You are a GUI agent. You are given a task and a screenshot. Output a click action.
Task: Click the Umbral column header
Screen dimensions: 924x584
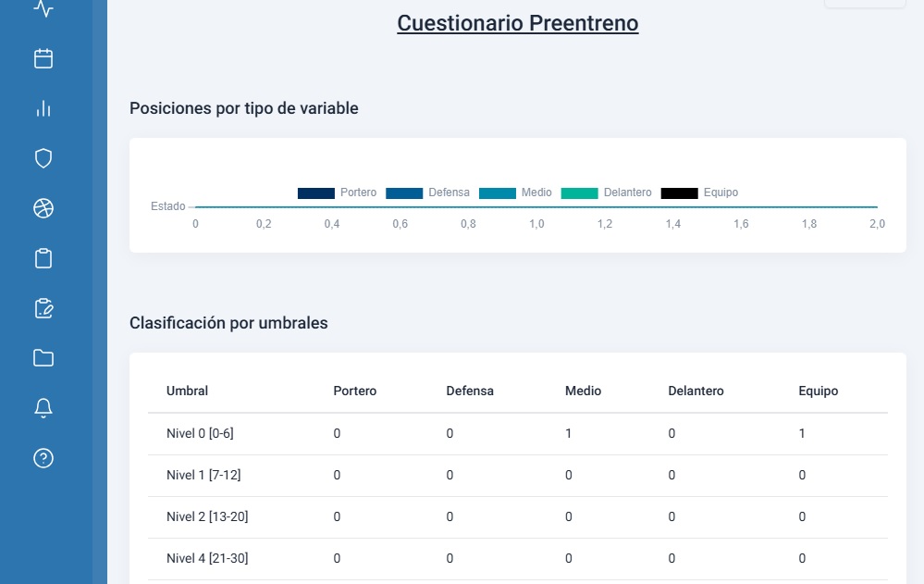[188, 391]
